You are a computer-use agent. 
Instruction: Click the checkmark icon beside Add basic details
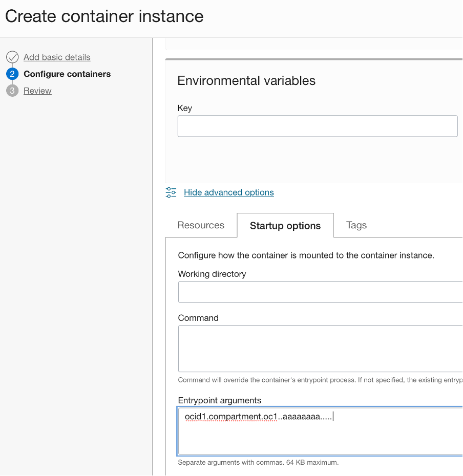coord(13,57)
